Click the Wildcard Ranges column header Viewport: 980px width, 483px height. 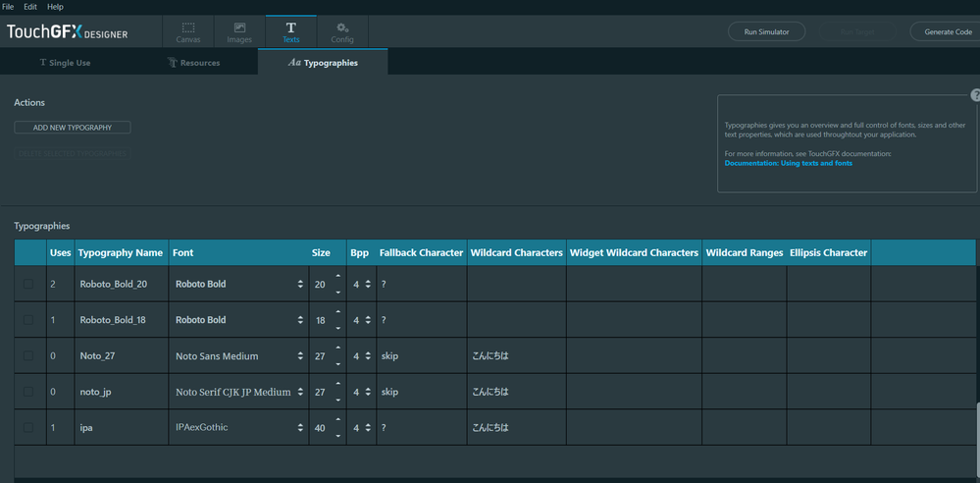[x=745, y=252]
